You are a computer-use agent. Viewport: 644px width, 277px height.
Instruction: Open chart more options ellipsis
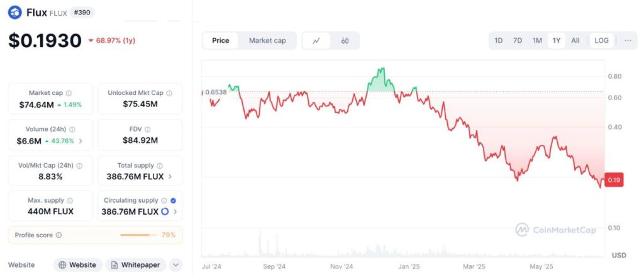[x=628, y=41]
